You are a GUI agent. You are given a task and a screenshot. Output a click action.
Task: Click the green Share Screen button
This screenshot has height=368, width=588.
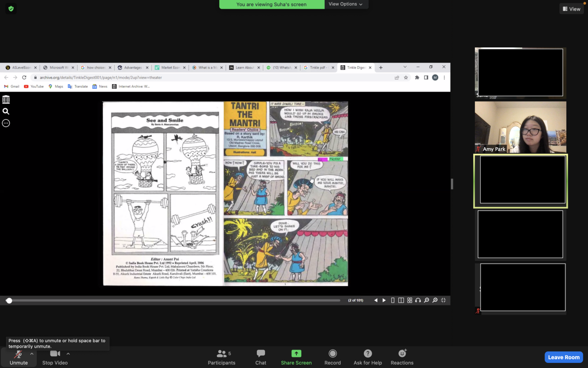[296, 357]
